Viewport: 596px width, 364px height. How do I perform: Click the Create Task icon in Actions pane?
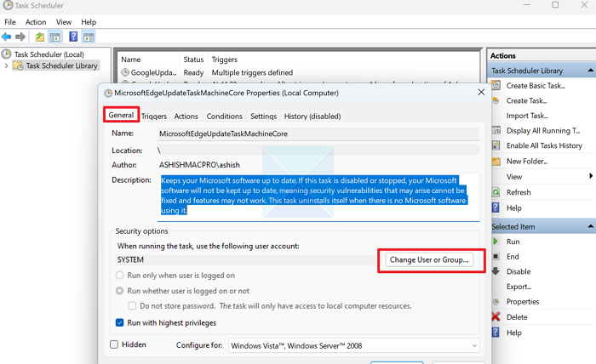(x=496, y=100)
